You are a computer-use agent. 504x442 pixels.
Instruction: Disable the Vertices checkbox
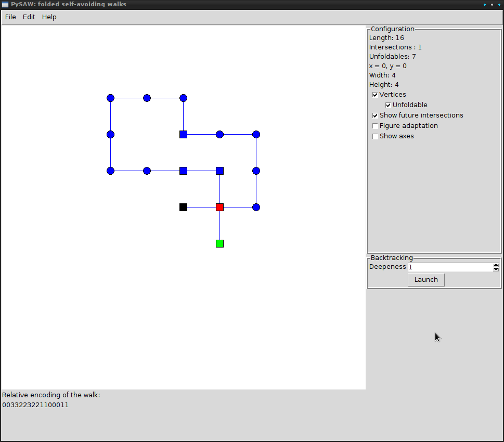click(x=376, y=95)
